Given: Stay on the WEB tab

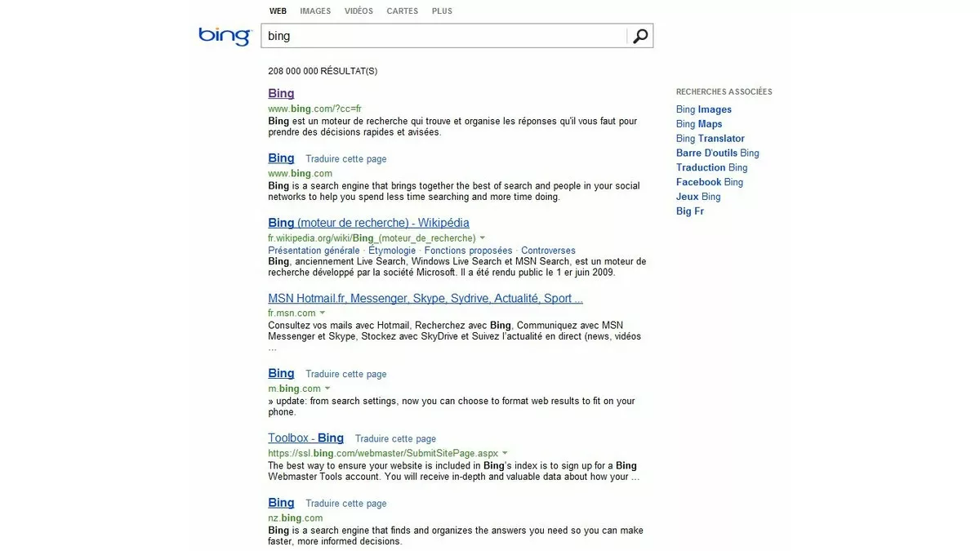Looking at the screenshot, I should (x=278, y=11).
